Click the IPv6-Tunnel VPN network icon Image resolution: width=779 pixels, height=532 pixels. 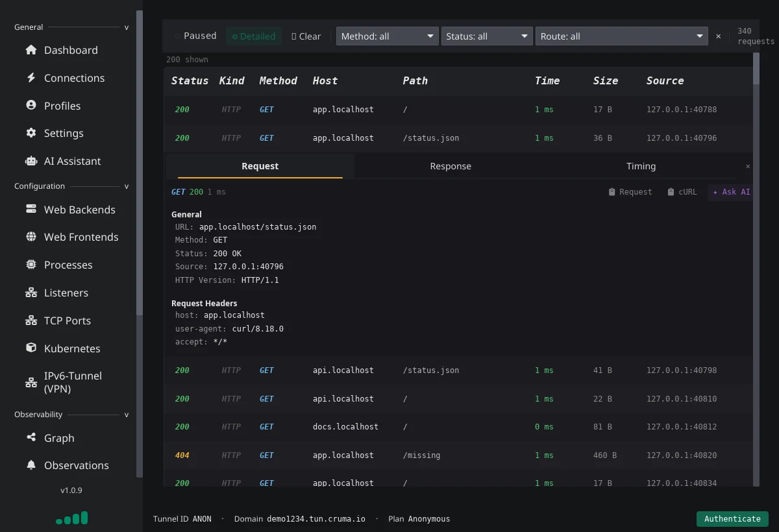[31, 382]
